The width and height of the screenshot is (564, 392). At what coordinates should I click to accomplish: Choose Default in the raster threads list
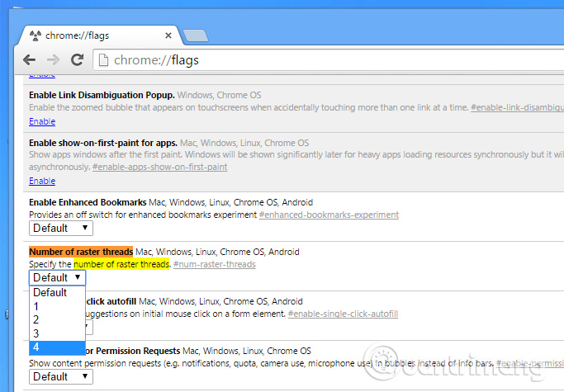(57, 292)
